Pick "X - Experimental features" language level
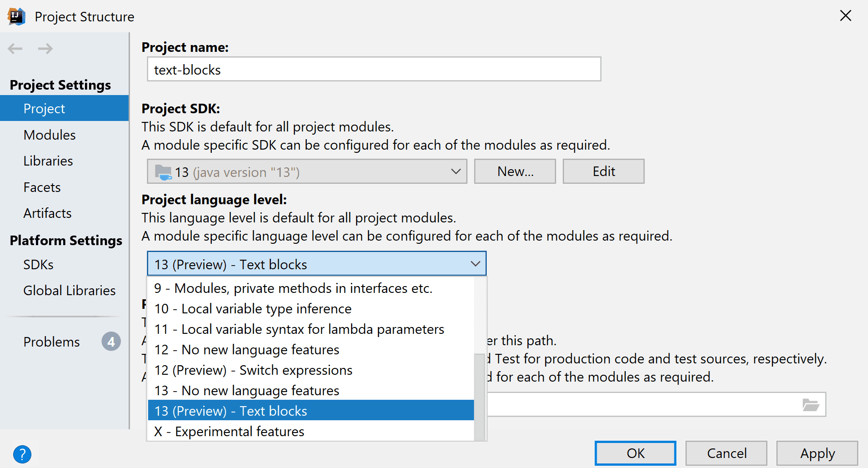The width and height of the screenshot is (868, 468). [229, 431]
